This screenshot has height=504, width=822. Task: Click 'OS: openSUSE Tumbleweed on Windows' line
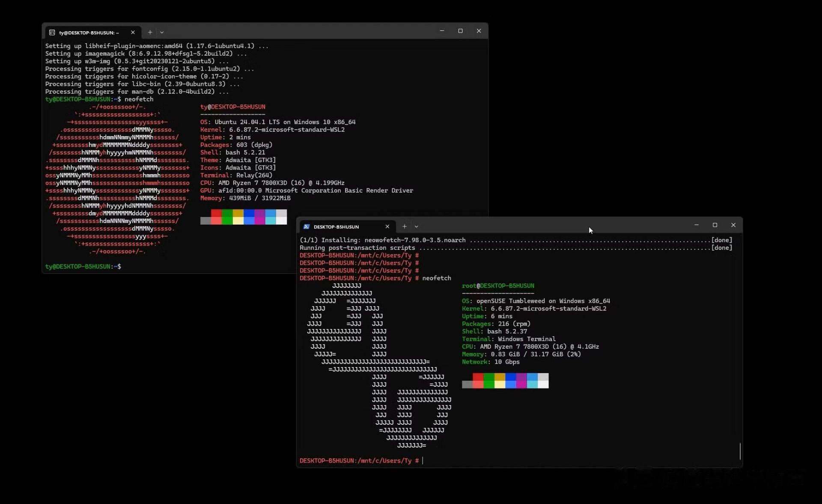pyautogui.click(x=536, y=301)
